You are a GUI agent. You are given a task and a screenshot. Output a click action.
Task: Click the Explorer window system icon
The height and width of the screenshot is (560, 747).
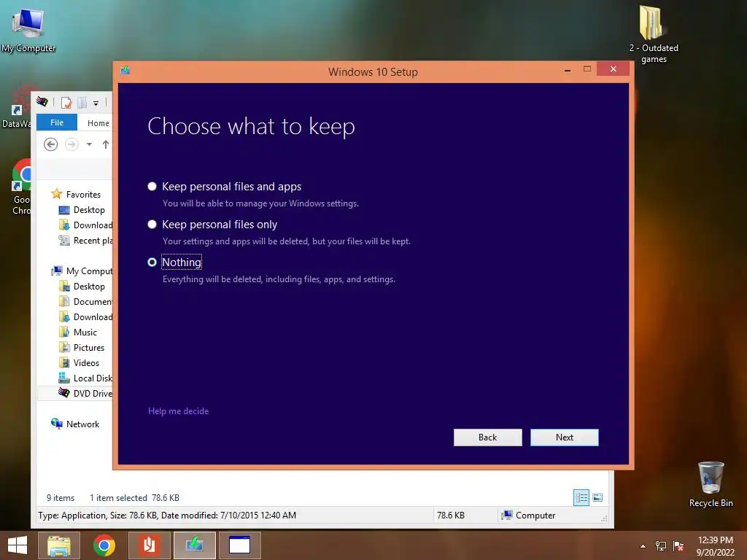pos(42,101)
